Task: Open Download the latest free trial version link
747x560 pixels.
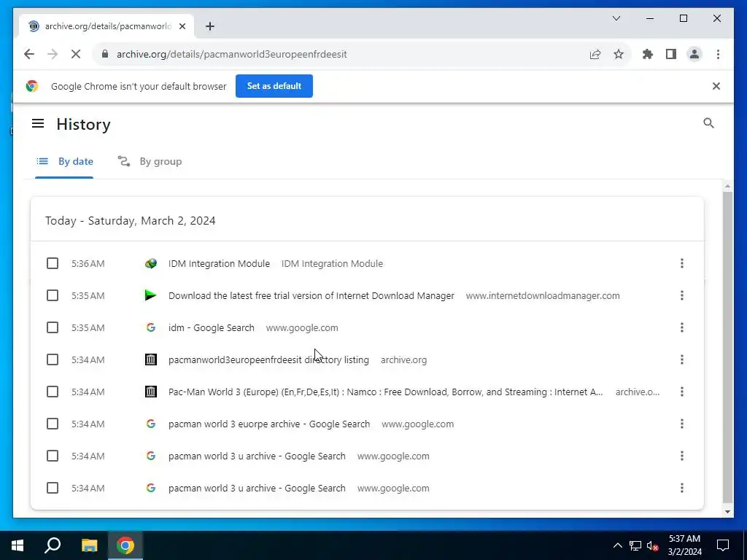Action: click(x=311, y=295)
